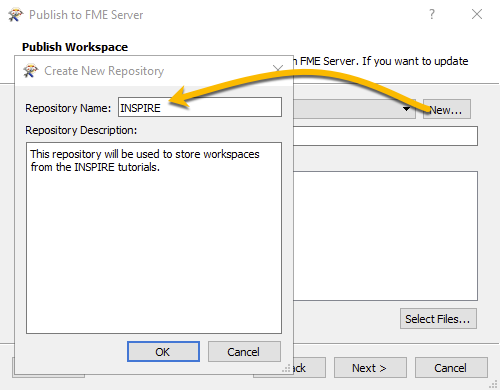Click Next > in Publish to FME Server
The width and height of the screenshot is (500, 390).
pos(370,368)
